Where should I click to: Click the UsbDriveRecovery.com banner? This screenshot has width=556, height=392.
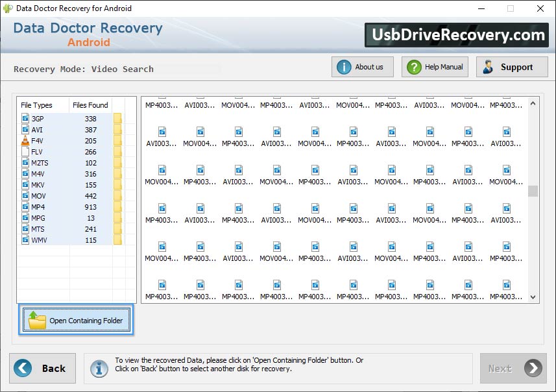[x=457, y=35]
